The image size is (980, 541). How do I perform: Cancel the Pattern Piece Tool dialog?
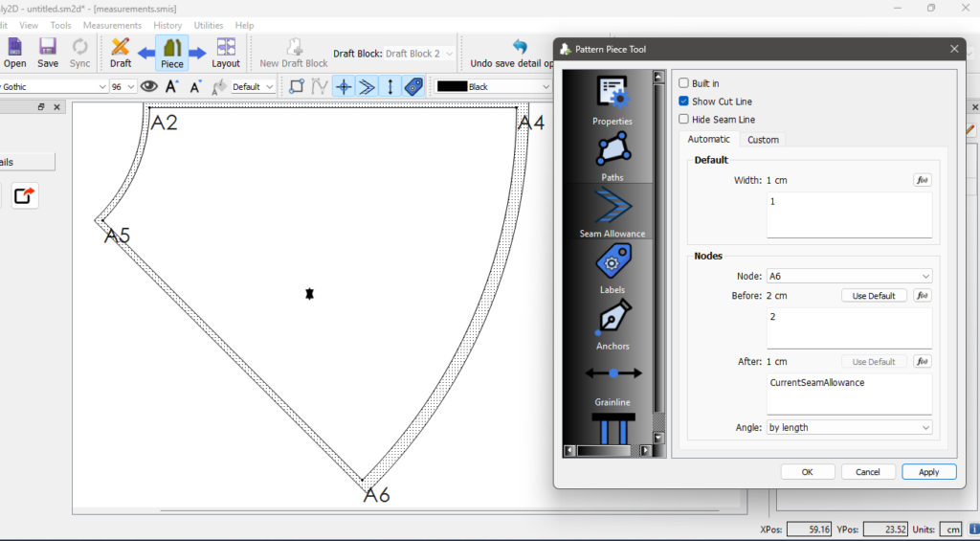867,472
